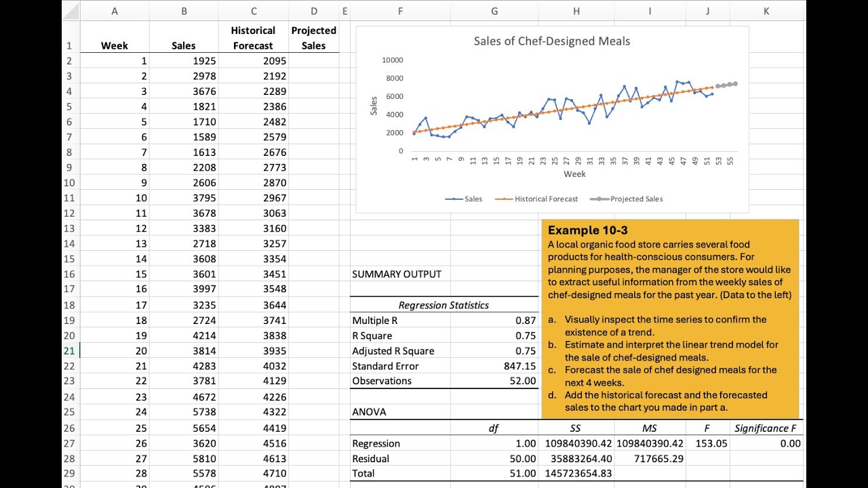Select the Adjusted R Square label cell
This screenshot has width=868, height=488.
point(400,351)
